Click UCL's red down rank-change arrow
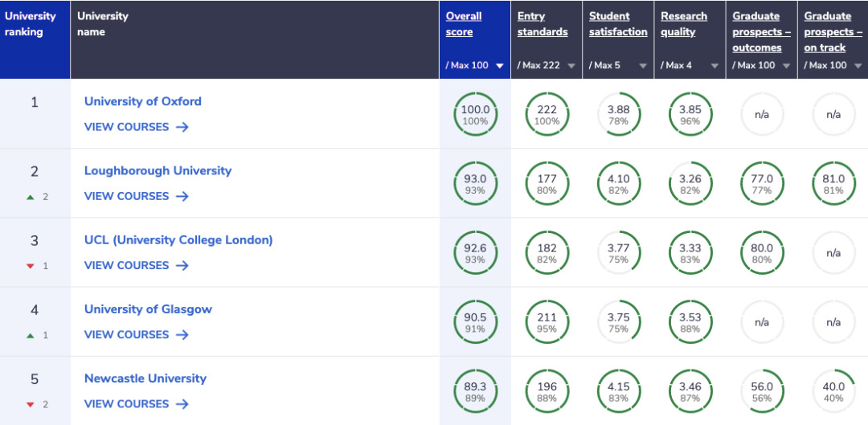The height and width of the screenshot is (425, 868). tap(31, 266)
